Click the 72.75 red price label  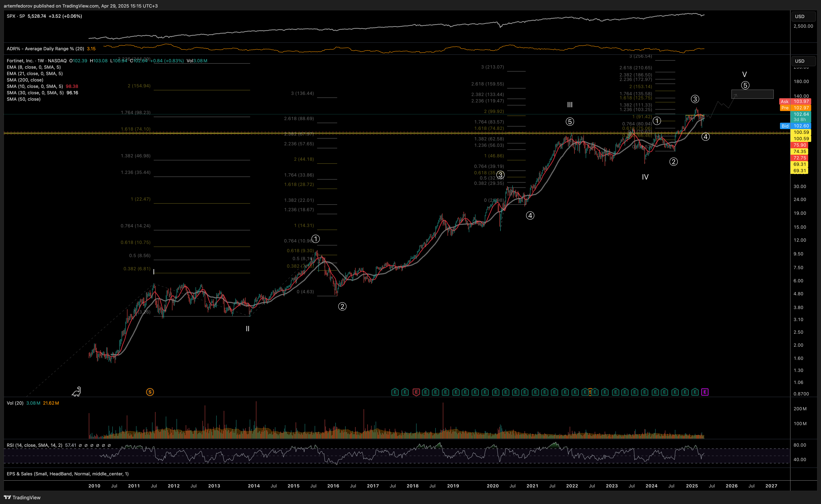pyautogui.click(x=799, y=158)
